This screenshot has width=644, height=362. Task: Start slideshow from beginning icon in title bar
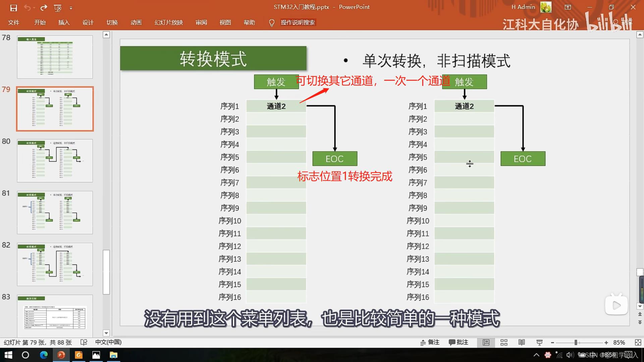[x=58, y=8]
